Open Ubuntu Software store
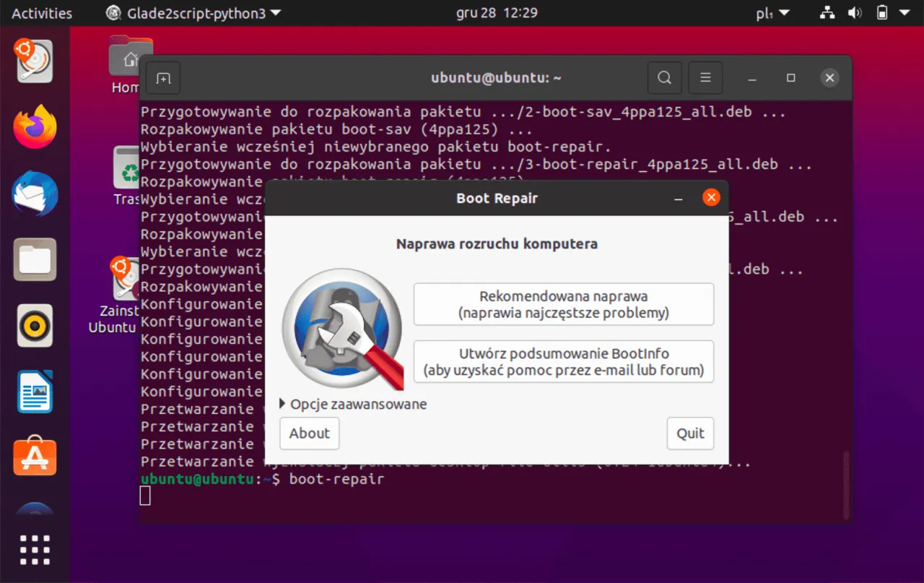924x583 pixels. [x=34, y=456]
